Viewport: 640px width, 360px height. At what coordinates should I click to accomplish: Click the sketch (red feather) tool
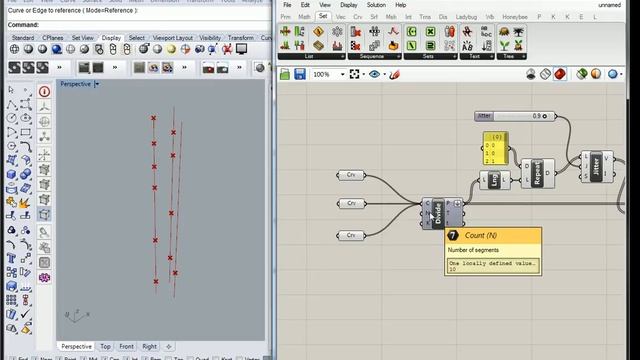pyautogui.click(x=394, y=74)
